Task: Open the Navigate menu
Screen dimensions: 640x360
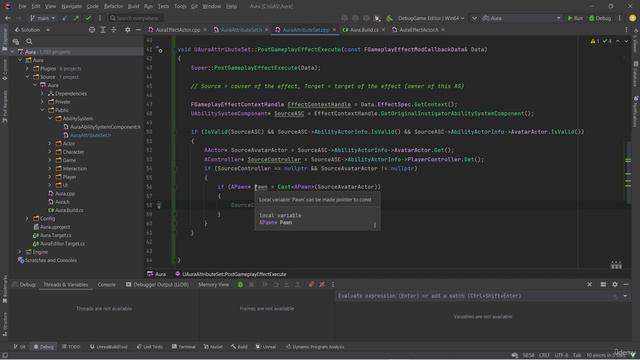Action: [x=71, y=7]
